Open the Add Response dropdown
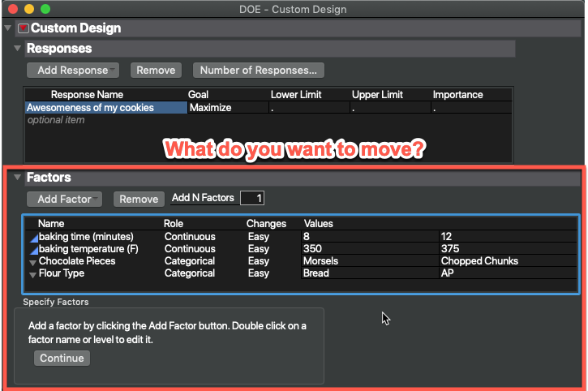The width and height of the screenshot is (588, 391). (x=73, y=71)
